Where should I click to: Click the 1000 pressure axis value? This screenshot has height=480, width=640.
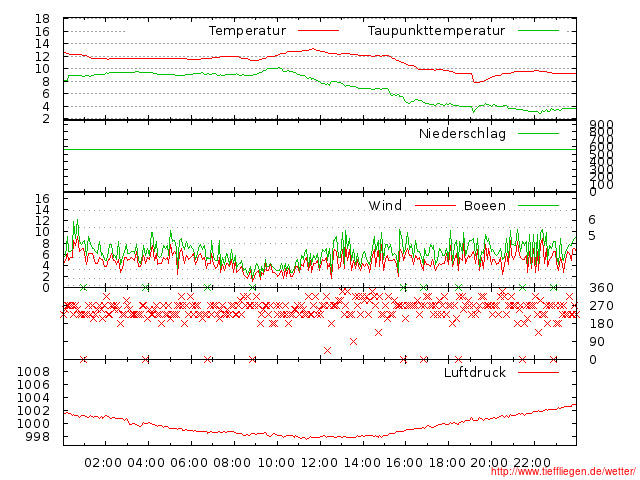[x=33, y=424]
